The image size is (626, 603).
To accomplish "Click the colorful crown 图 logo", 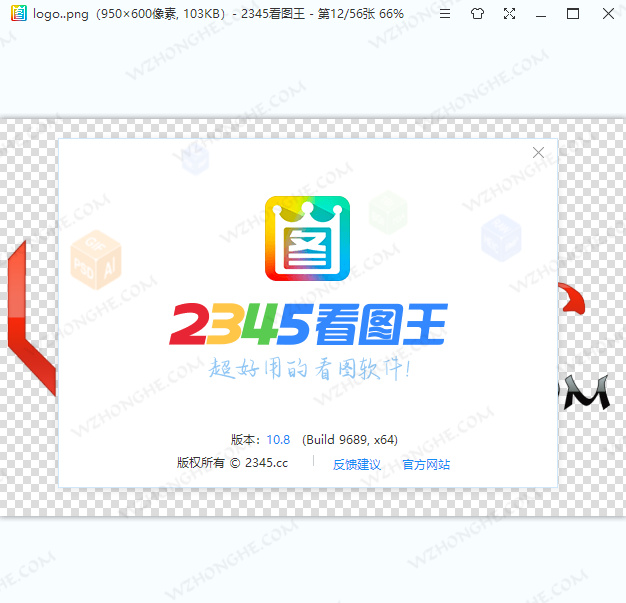I will (307, 238).
